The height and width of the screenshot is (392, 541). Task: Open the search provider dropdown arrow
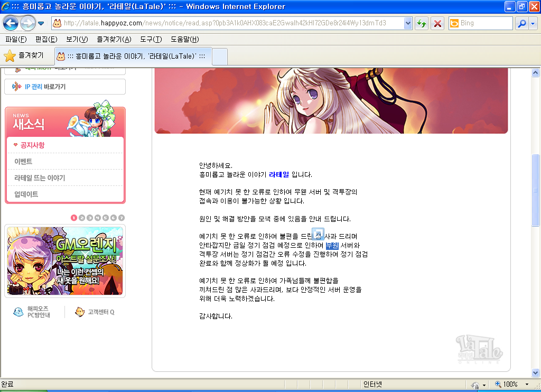point(533,23)
